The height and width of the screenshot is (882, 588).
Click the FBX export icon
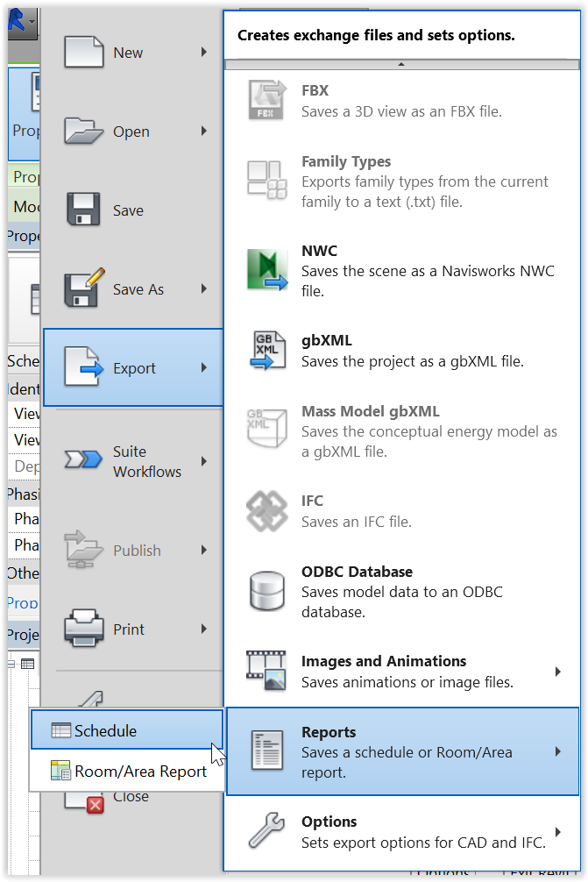(267, 100)
